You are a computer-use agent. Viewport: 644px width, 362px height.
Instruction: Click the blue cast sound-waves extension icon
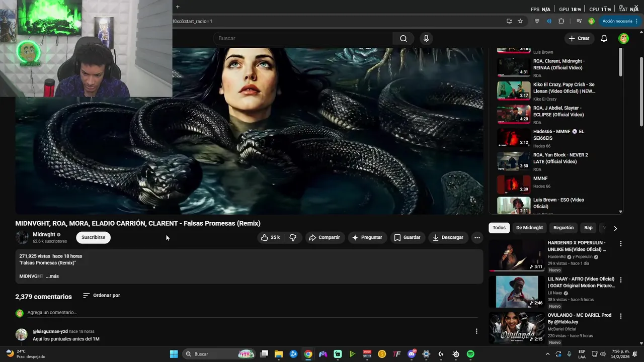(549, 21)
